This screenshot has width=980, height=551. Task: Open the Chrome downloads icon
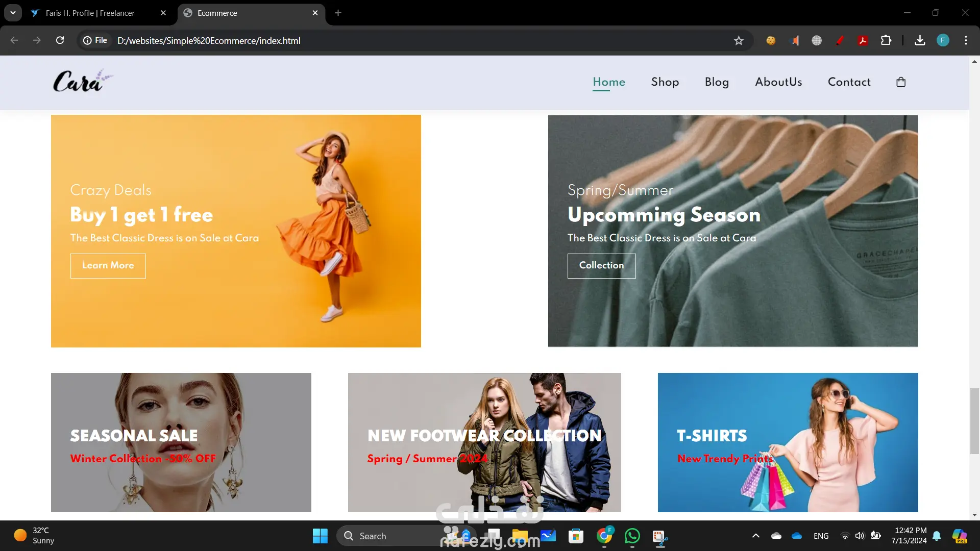920,40
